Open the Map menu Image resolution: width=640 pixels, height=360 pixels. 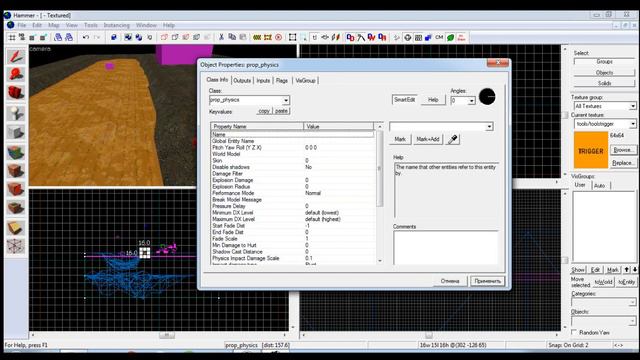coord(54,25)
